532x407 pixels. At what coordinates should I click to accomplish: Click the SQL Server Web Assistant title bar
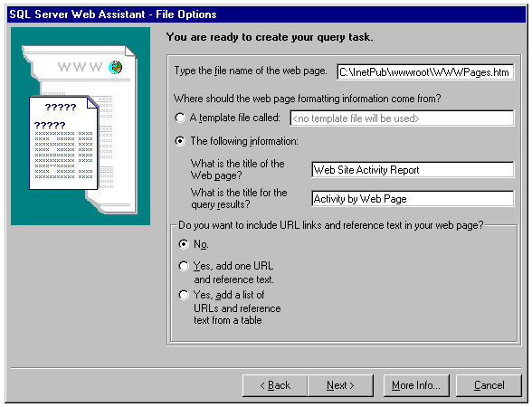click(x=266, y=14)
